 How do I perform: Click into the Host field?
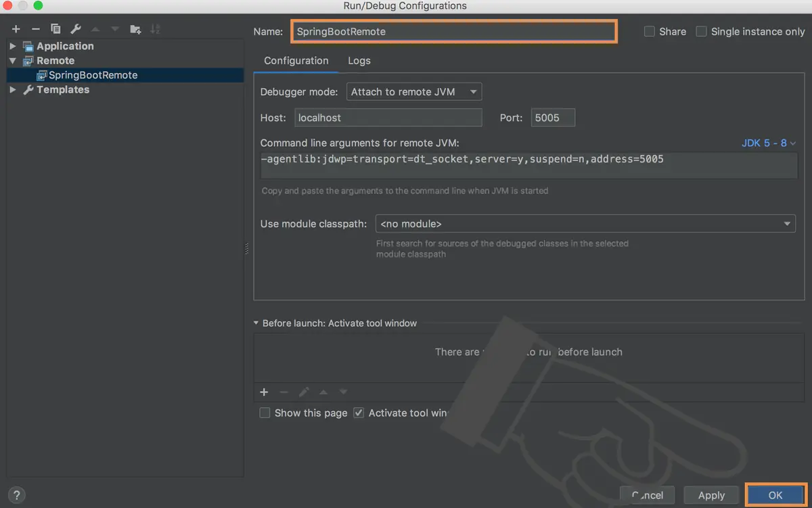pyautogui.click(x=388, y=118)
